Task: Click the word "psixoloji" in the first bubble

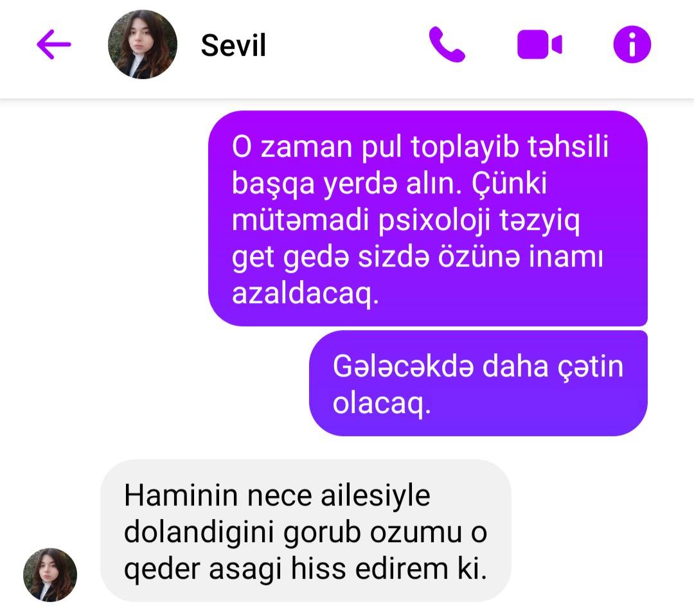Action: click(x=434, y=221)
